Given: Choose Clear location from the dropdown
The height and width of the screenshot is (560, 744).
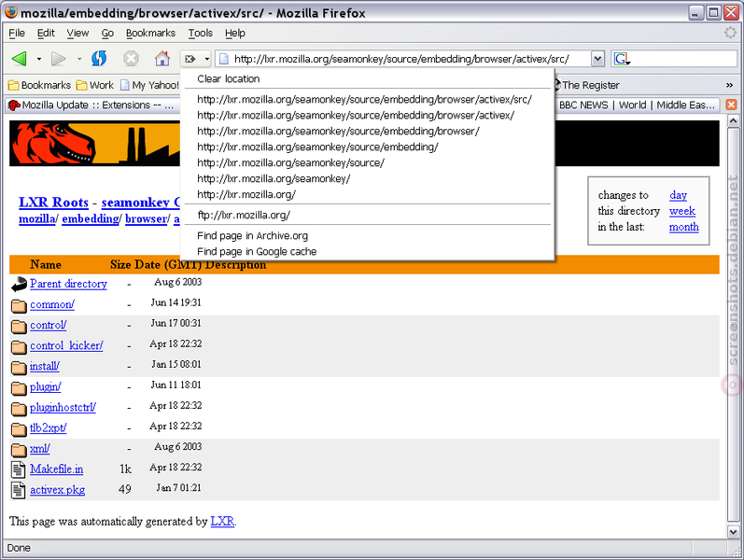Looking at the screenshot, I should [x=367, y=78].
